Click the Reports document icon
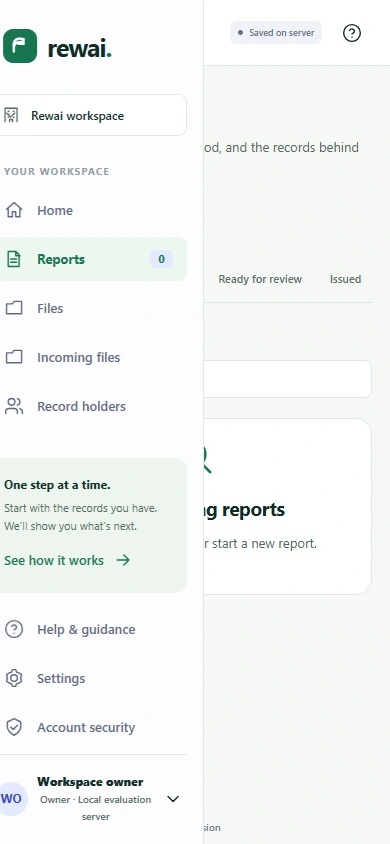Image resolution: width=390 pixels, height=844 pixels. 13,259
